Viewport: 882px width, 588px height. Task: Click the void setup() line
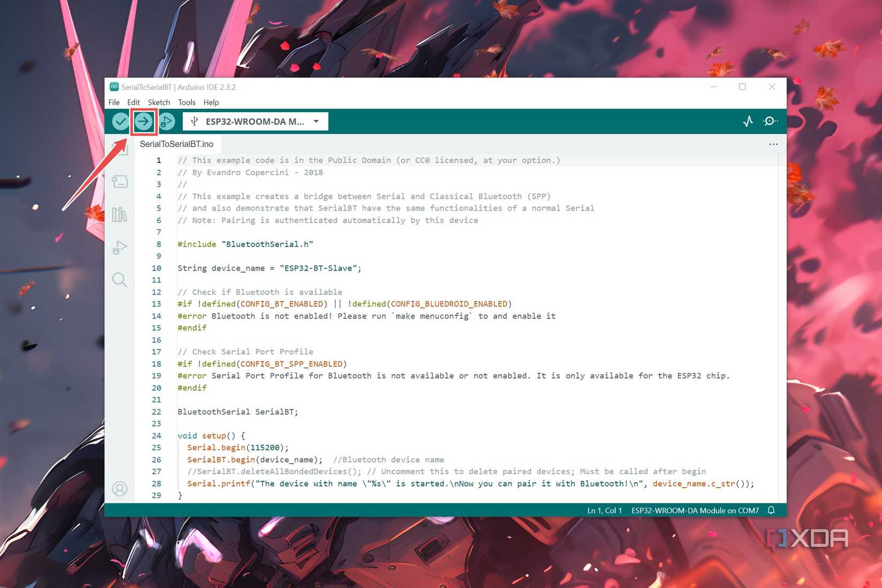tap(211, 436)
